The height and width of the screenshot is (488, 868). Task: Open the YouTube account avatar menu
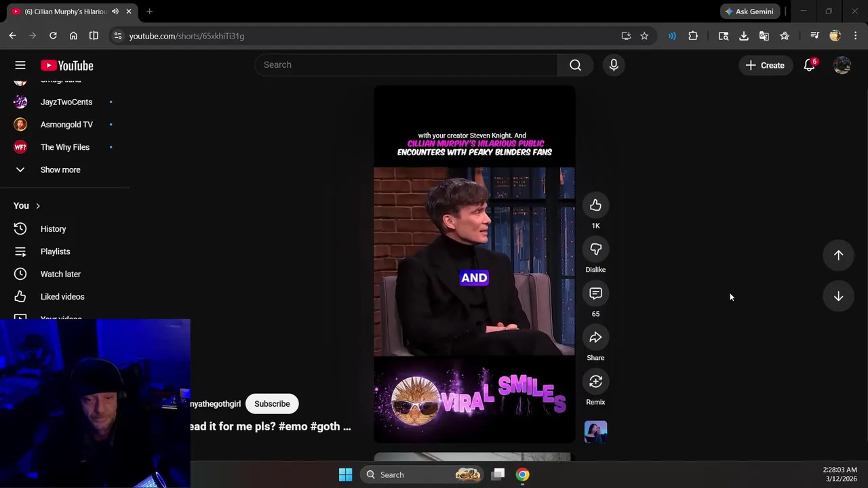coord(842,65)
